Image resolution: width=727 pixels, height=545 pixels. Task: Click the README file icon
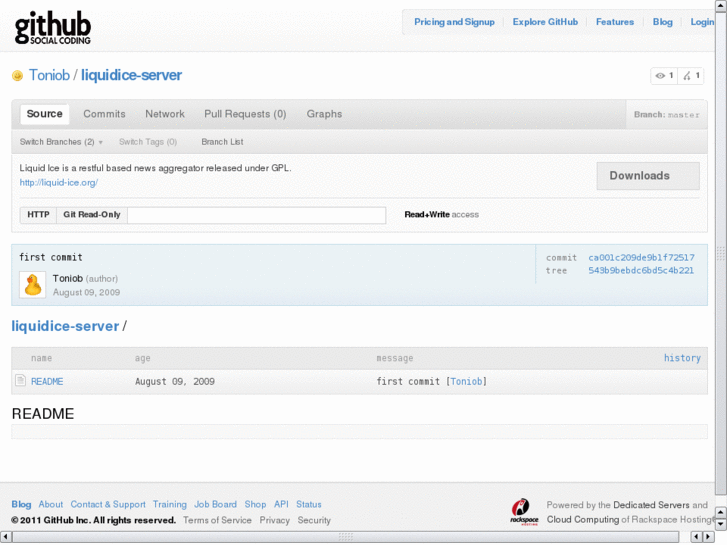click(20, 380)
